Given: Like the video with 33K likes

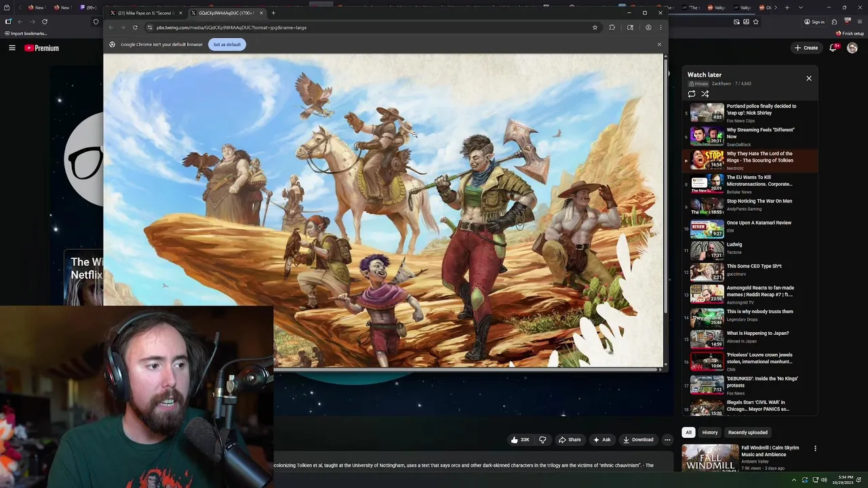Looking at the screenshot, I should point(520,440).
